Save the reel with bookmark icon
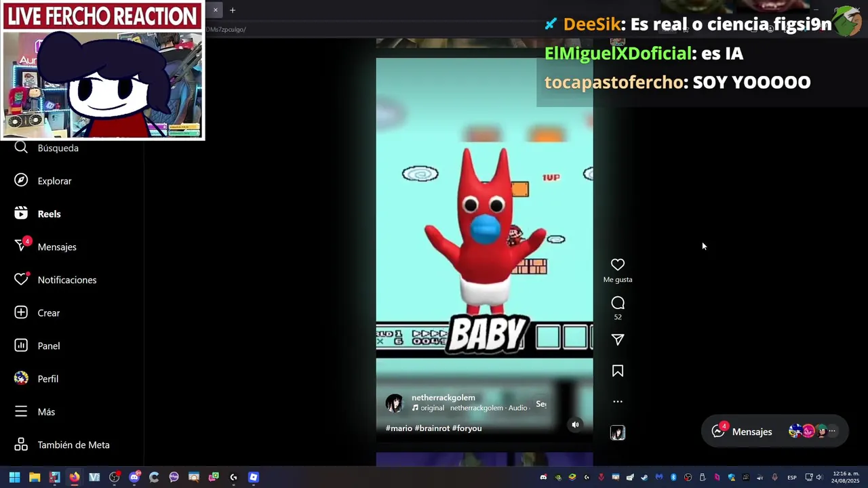Image resolution: width=868 pixels, height=488 pixels. tap(618, 371)
